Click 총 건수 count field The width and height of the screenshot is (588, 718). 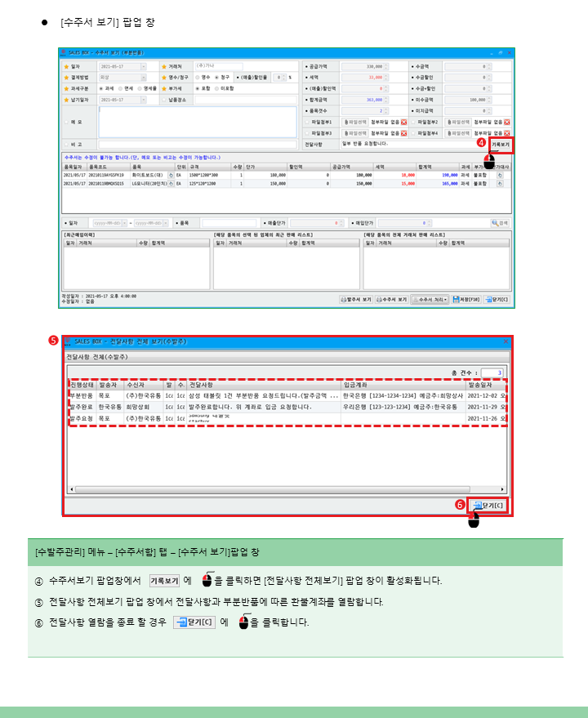(x=492, y=373)
